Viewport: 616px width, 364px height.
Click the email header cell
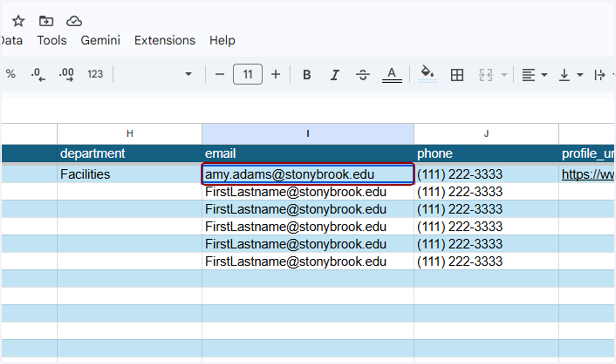pos(308,154)
